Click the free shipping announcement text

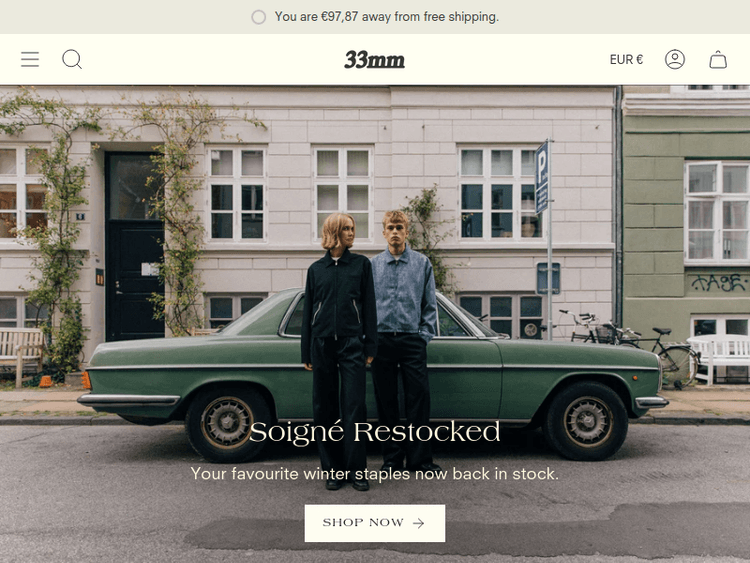click(386, 17)
